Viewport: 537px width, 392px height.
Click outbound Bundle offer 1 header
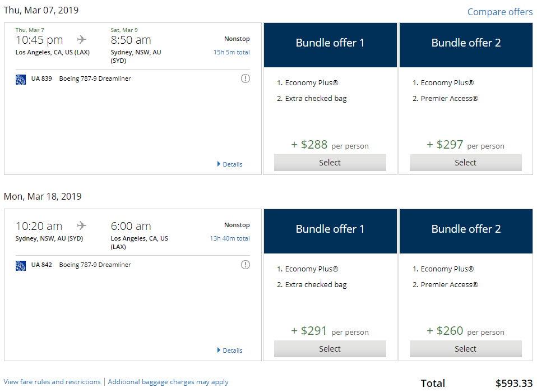(x=330, y=43)
